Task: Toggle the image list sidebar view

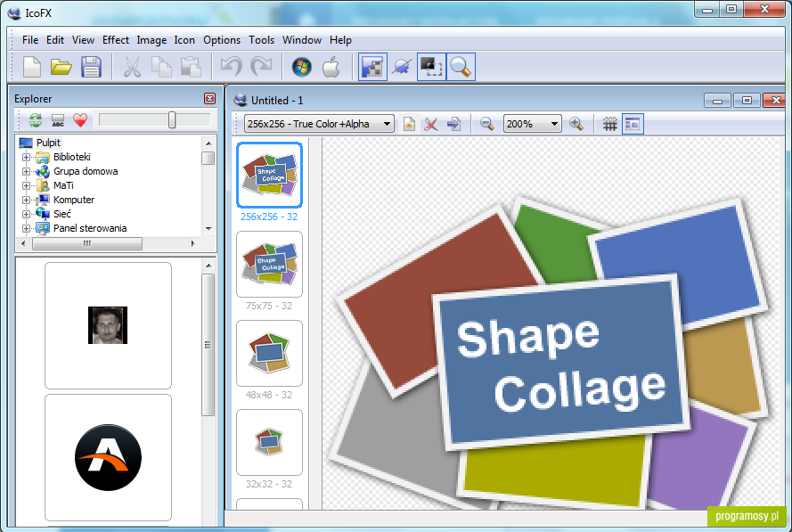Action: [x=633, y=124]
